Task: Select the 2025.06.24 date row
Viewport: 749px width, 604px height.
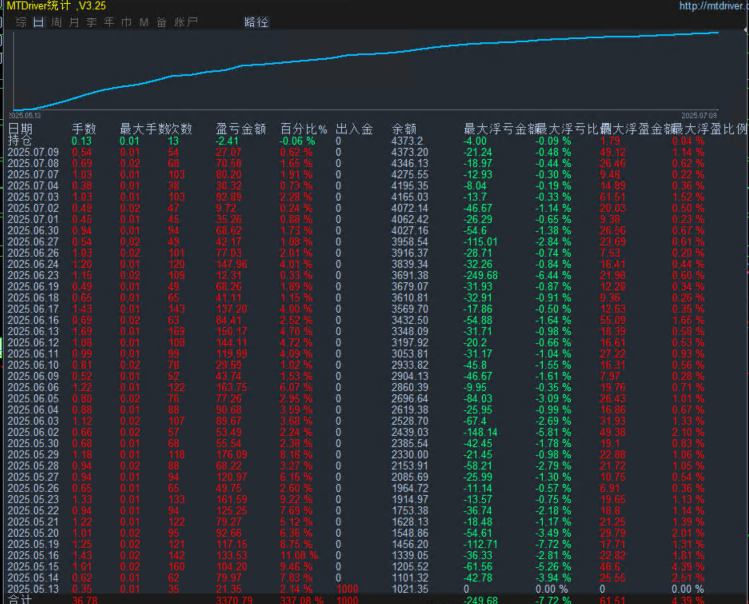Action: 33,264
